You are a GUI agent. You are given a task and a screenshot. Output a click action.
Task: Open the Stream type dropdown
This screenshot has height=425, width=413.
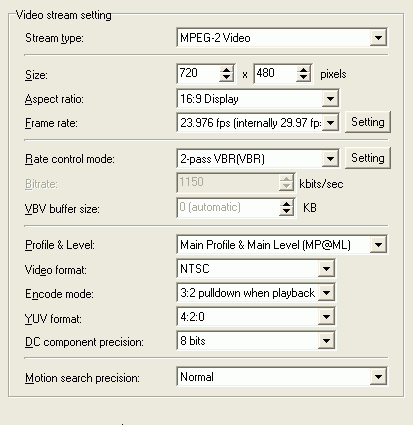click(378, 38)
